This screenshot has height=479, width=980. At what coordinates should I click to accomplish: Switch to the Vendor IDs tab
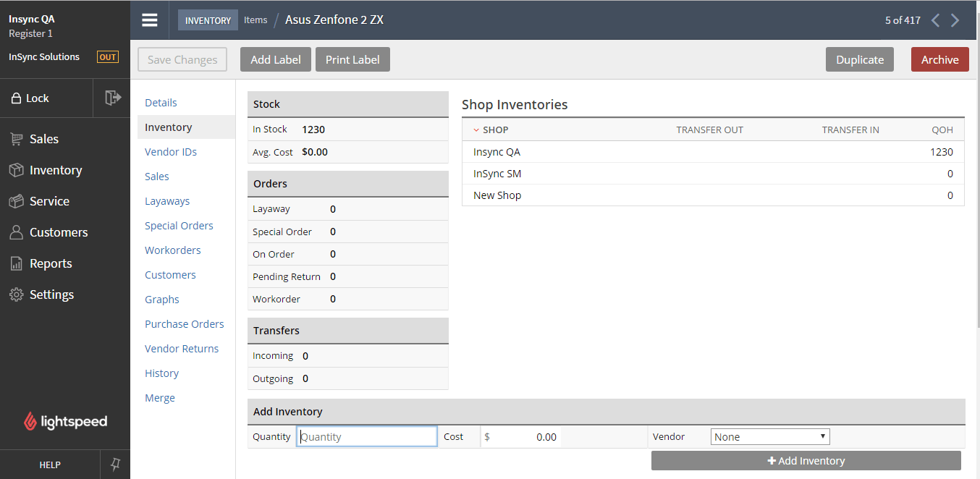[171, 152]
